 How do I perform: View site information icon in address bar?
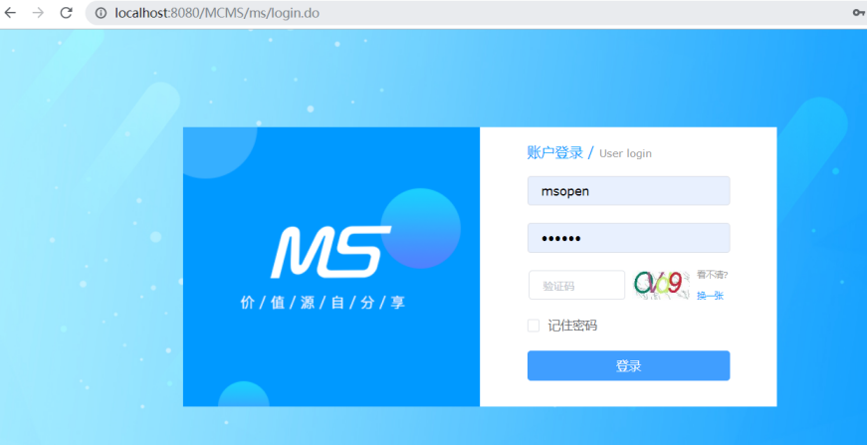tap(101, 13)
